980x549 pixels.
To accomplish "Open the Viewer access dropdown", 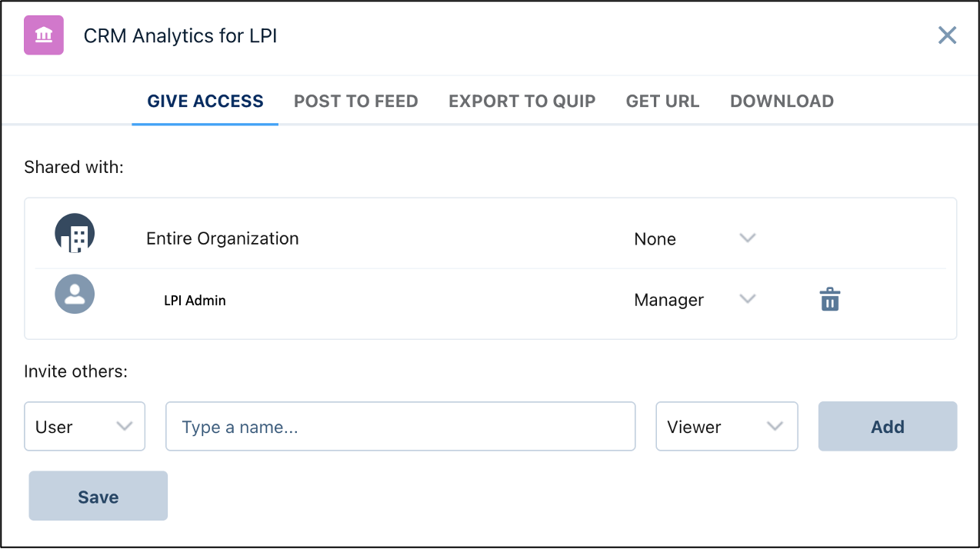I will pos(726,426).
